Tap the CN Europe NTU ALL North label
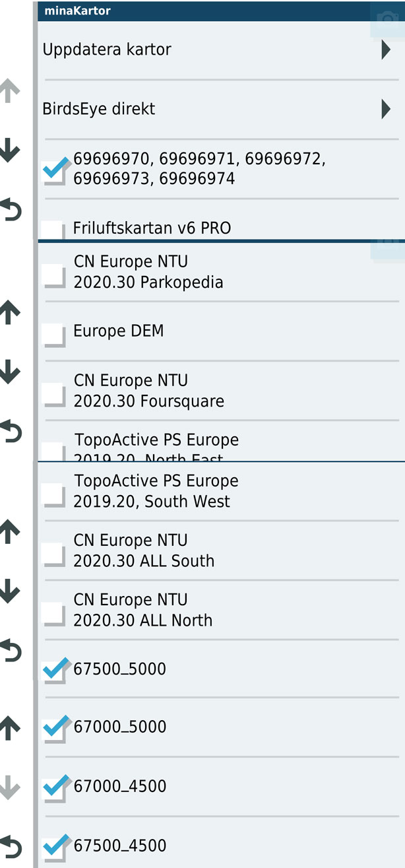This screenshot has height=868, width=405. point(143,610)
